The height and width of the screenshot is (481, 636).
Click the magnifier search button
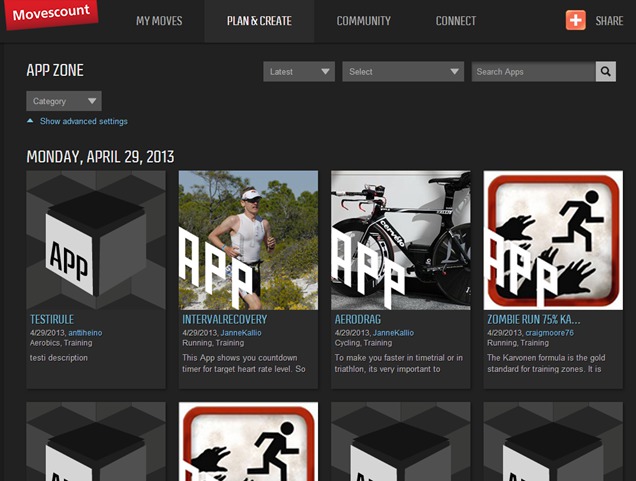pyautogui.click(x=606, y=71)
